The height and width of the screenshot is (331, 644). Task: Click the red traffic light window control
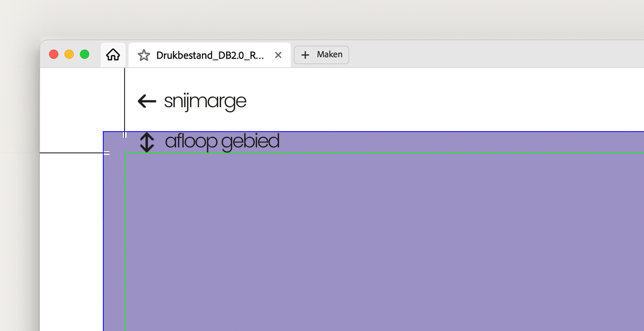(54, 54)
